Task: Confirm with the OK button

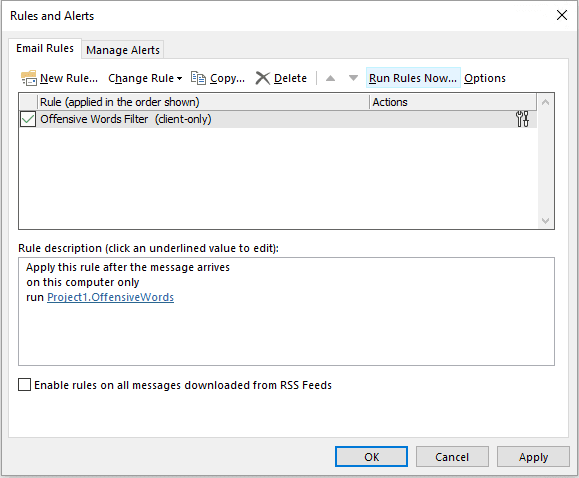Action: pyautogui.click(x=371, y=457)
